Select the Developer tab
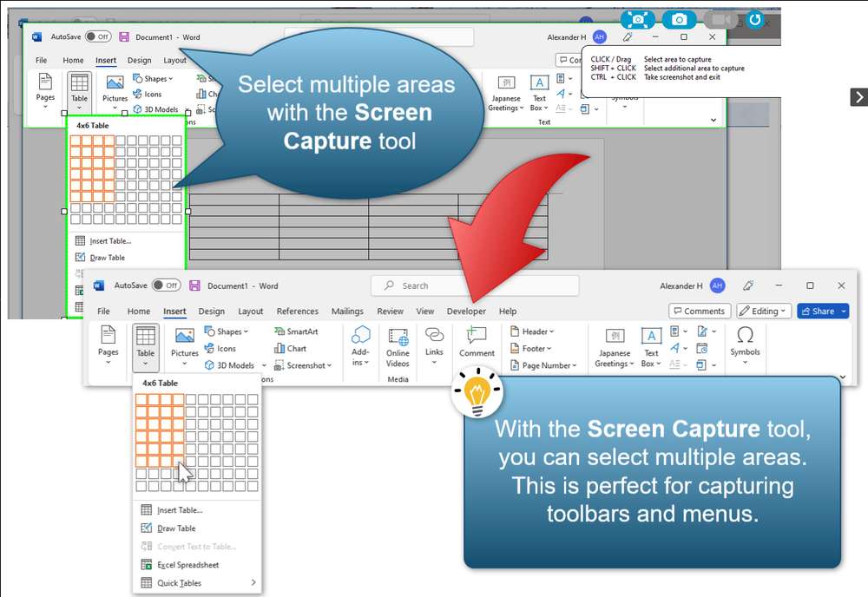This screenshot has width=868, height=597. 466,311
